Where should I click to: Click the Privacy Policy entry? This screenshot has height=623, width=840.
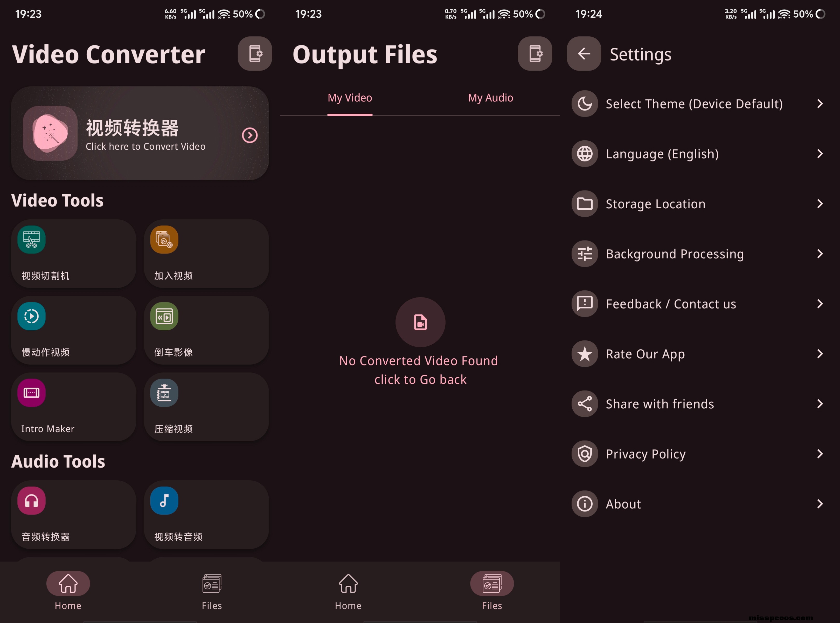645,454
